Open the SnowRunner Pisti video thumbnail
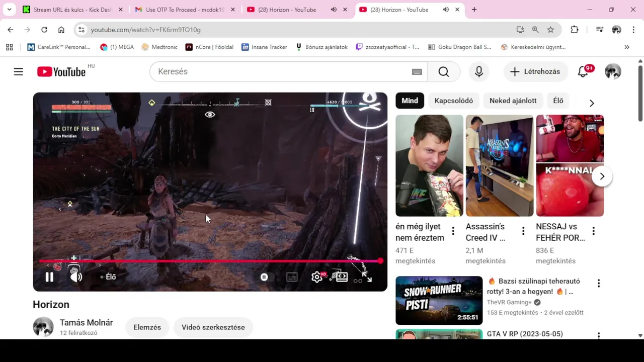The height and width of the screenshot is (362, 644). tap(439, 301)
